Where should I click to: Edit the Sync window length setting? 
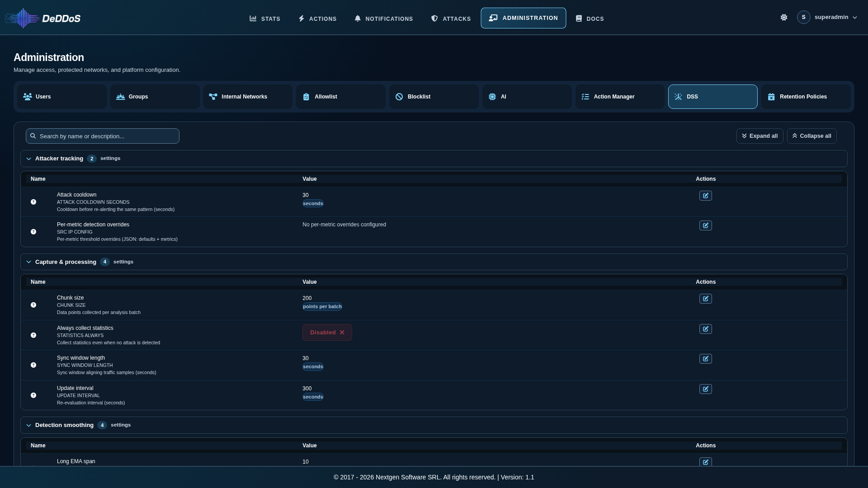pos(706,359)
